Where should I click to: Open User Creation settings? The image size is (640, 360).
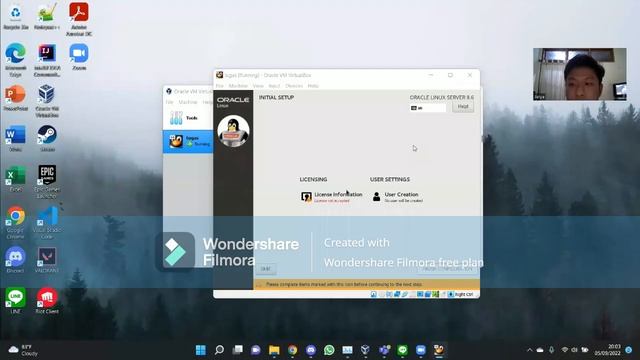pos(397,197)
